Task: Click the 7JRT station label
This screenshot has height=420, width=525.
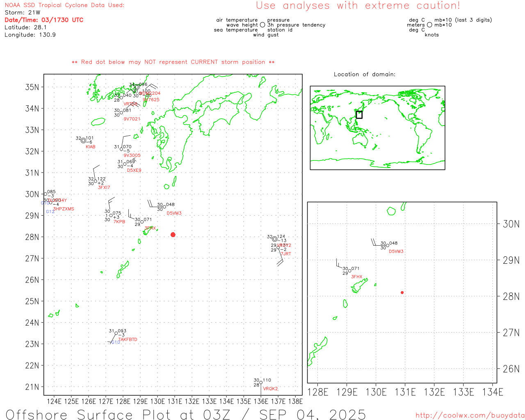Action: (x=286, y=254)
